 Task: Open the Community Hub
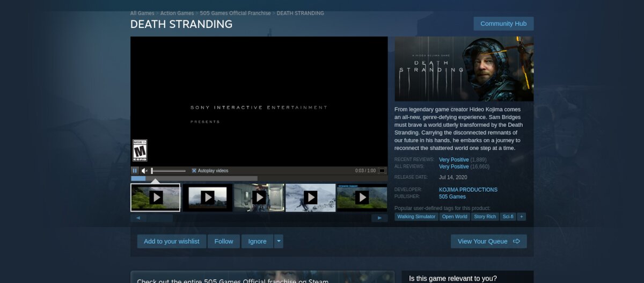point(503,24)
